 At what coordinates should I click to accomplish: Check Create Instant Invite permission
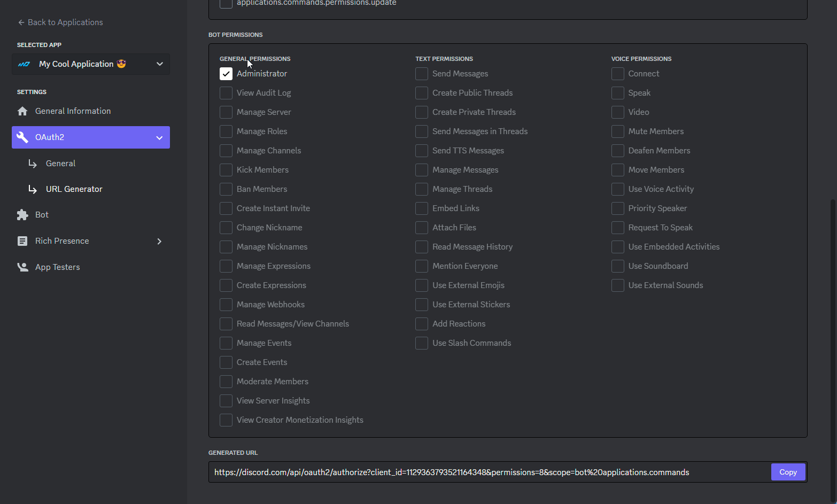point(226,208)
